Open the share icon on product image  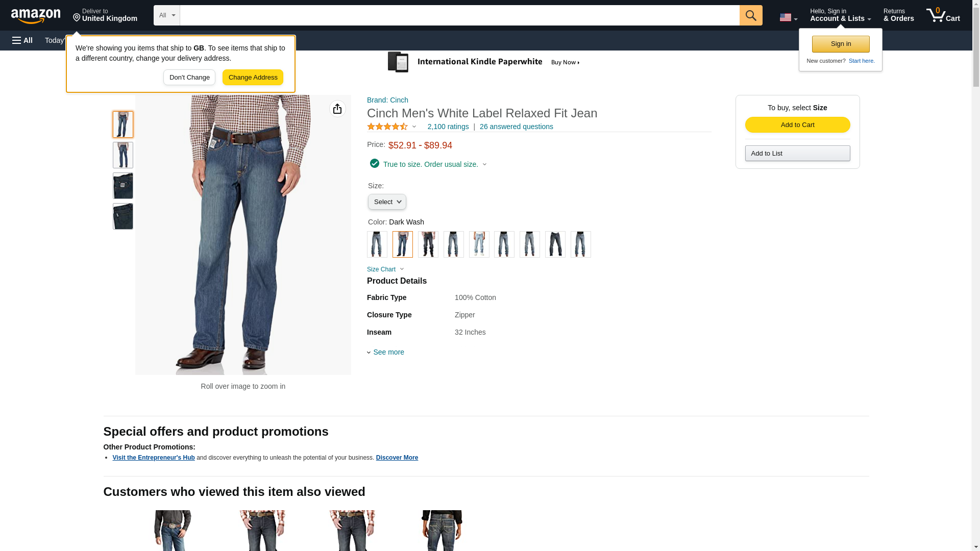[x=337, y=109]
